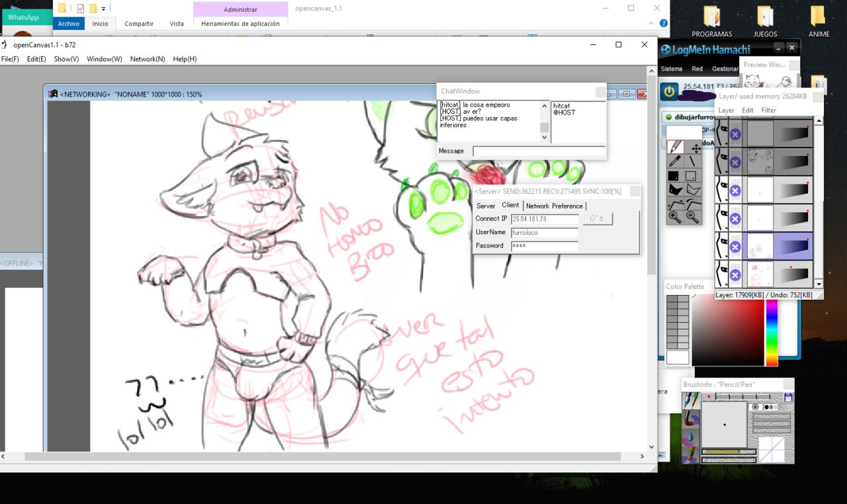Select the outline polygon tool
This screenshot has height=504, width=847.
(693, 190)
